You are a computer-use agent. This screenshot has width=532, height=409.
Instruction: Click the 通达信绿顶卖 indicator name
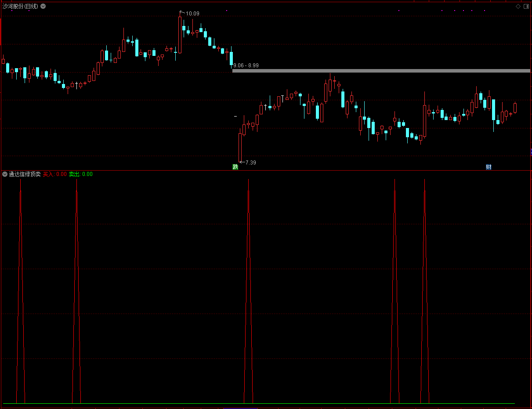click(25, 174)
